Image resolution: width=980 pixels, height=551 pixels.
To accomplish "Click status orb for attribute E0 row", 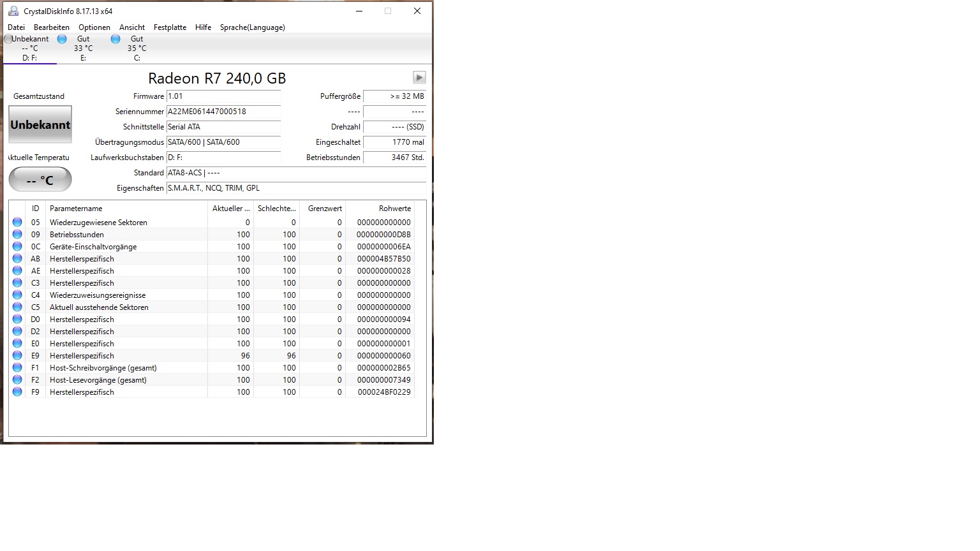I will tap(17, 344).
